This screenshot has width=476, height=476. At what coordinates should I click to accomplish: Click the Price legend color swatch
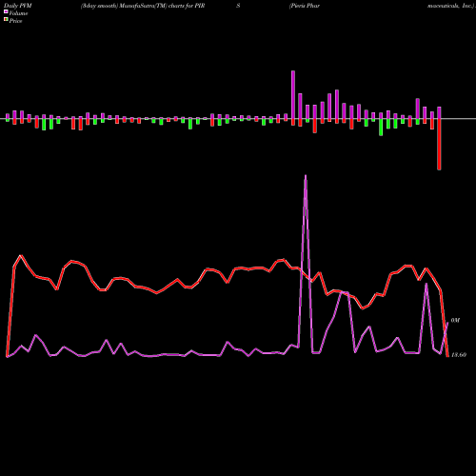[x=6, y=20]
